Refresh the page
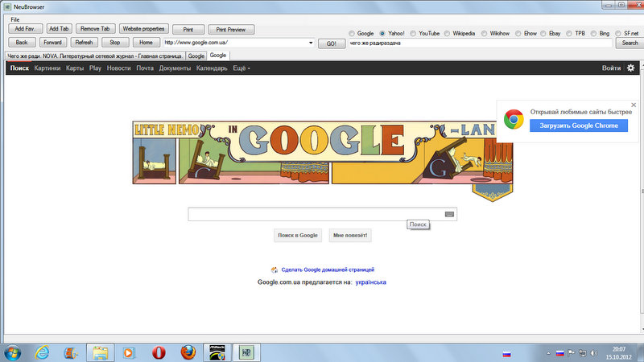The image size is (644, 362). (85, 43)
